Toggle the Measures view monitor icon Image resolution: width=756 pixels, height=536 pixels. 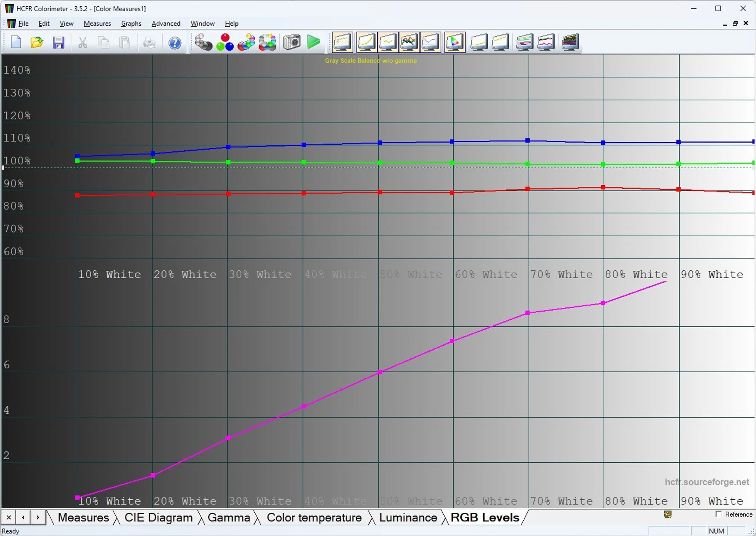tap(343, 42)
